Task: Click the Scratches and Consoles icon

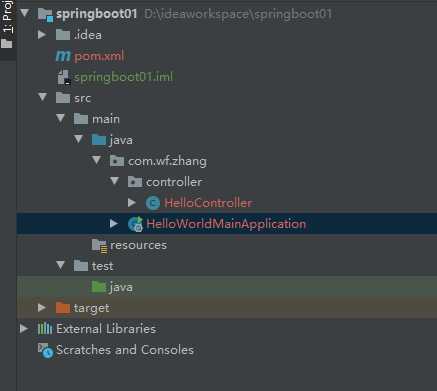Action: pyautogui.click(x=45, y=351)
